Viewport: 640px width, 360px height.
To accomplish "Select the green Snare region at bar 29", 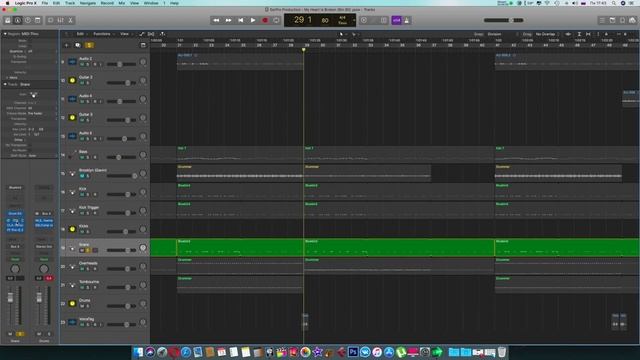I will tap(399, 247).
